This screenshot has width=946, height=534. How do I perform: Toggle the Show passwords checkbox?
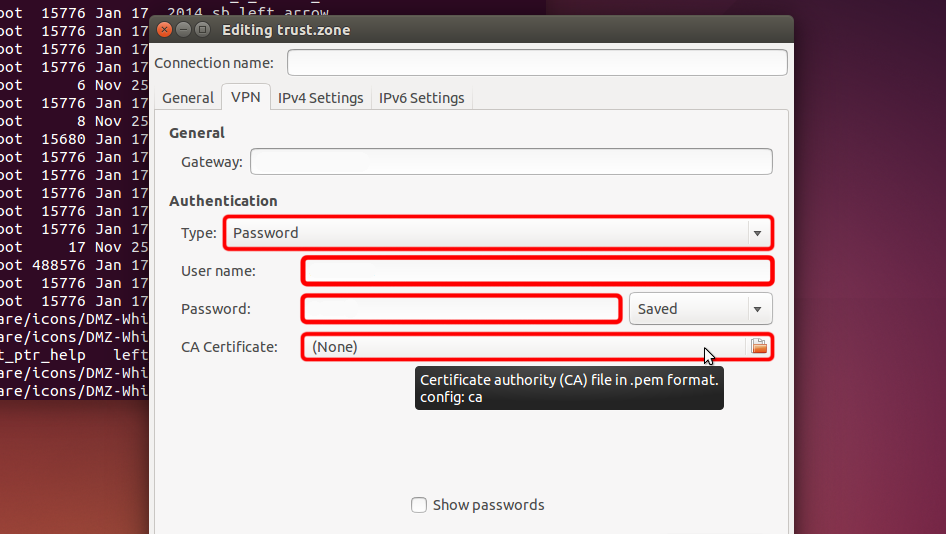(419, 505)
